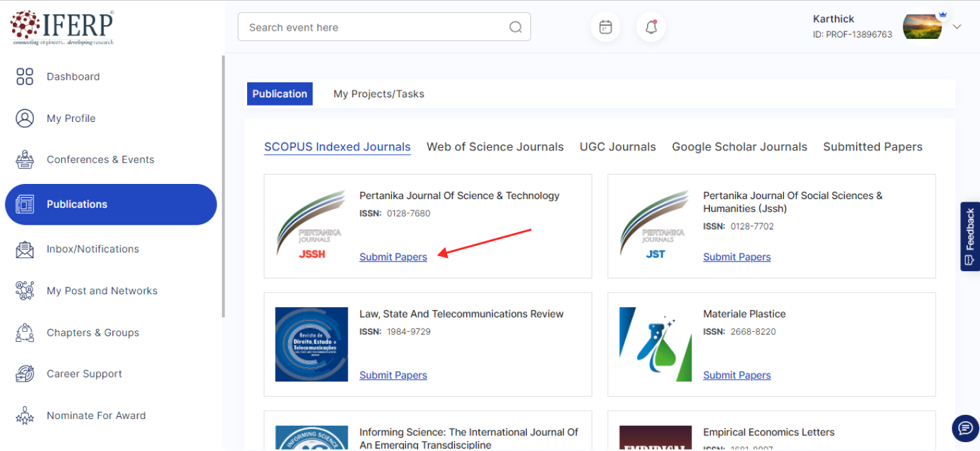
Task: Switch to My Projects/Tasks tab
Action: pyautogui.click(x=378, y=94)
